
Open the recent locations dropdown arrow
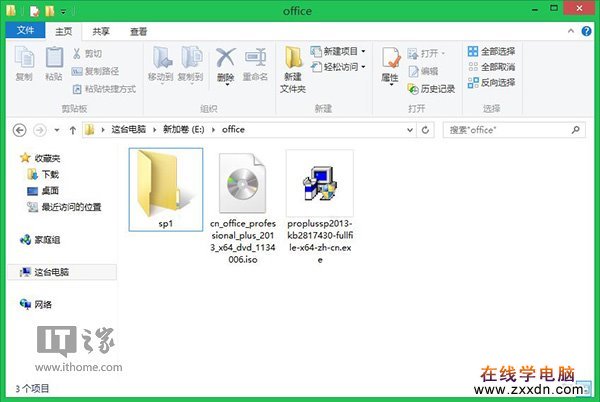(x=57, y=130)
